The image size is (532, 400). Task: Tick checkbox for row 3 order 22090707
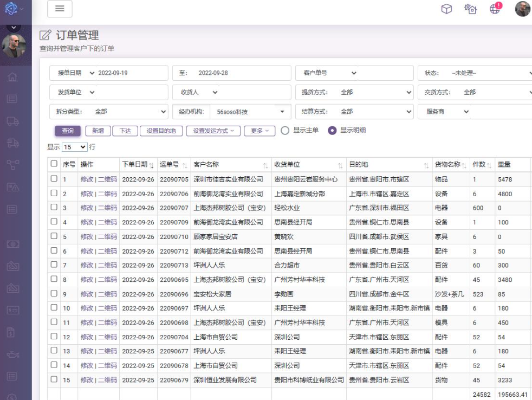pyautogui.click(x=54, y=207)
